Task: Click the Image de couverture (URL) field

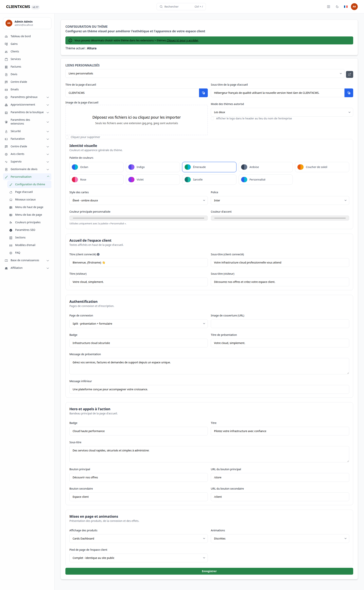Action: tap(280, 324)
